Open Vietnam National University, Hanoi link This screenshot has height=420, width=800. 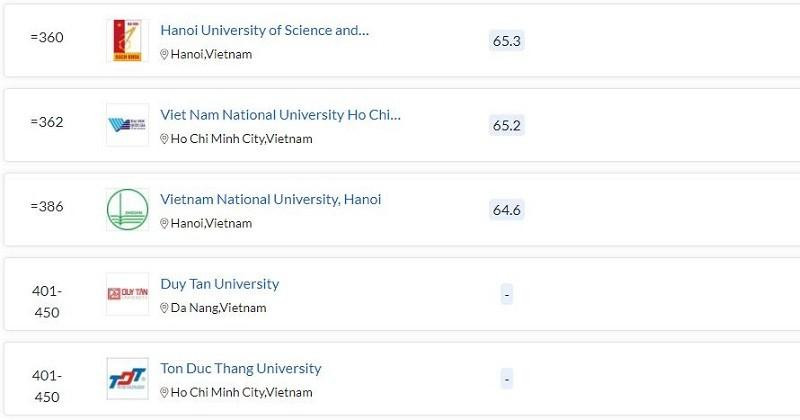click(x=270, y=199)
